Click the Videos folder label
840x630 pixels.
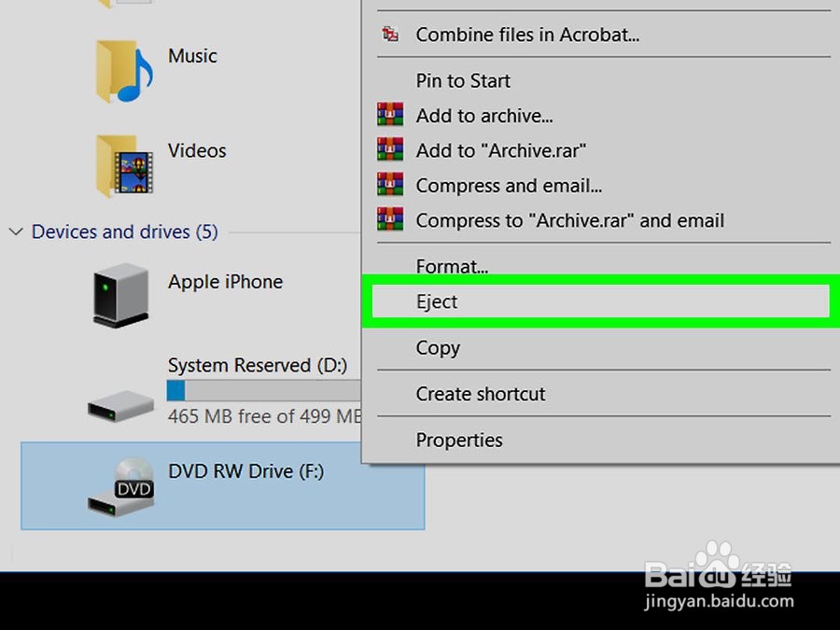point(197,150)
